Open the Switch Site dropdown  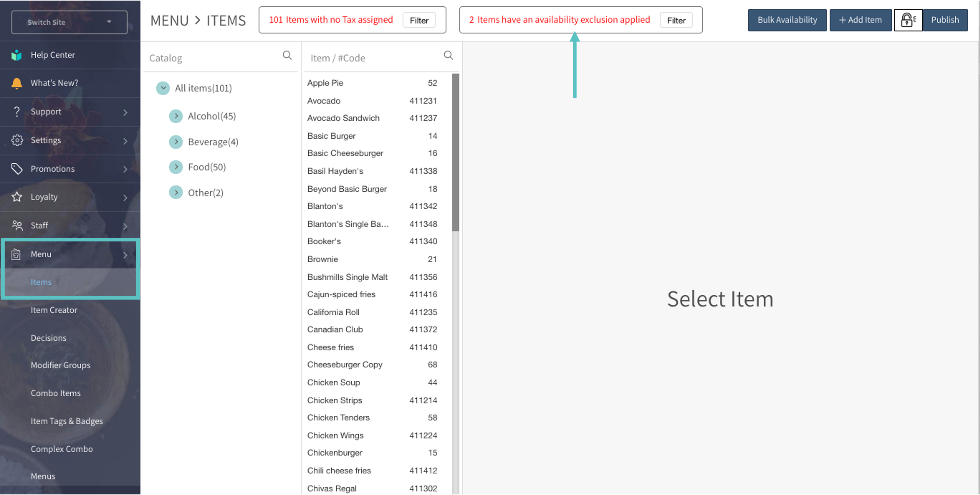(69, 22)
